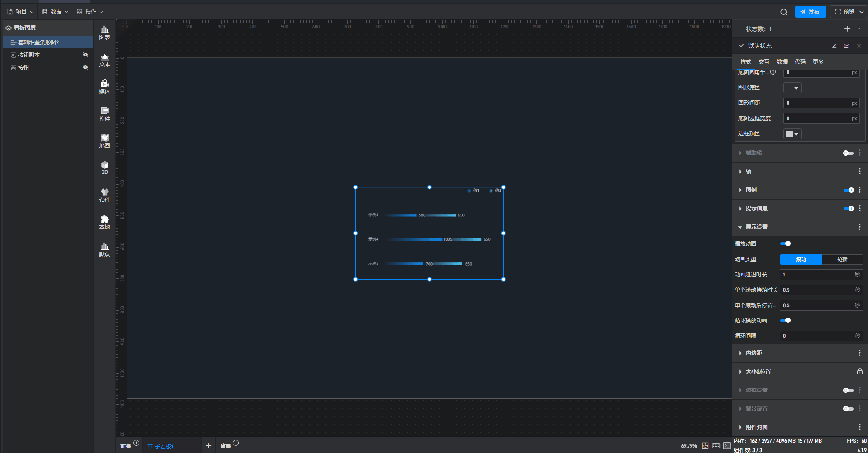This screenshot has height=453, width=868.
Task: Open the 地图 map components panel
Action: [x=104, y=141]
